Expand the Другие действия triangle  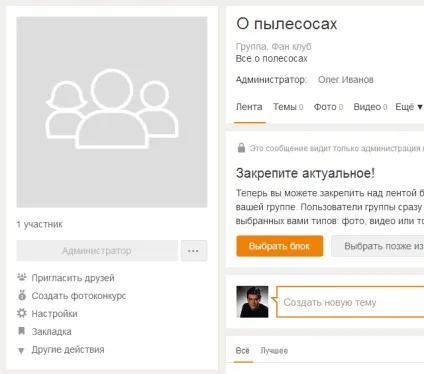21,350
